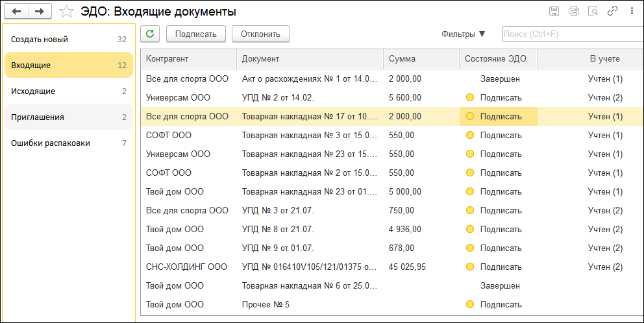The image size is (644, 323).
Task: Open the three-dot more menu
Action: (632, 11)
